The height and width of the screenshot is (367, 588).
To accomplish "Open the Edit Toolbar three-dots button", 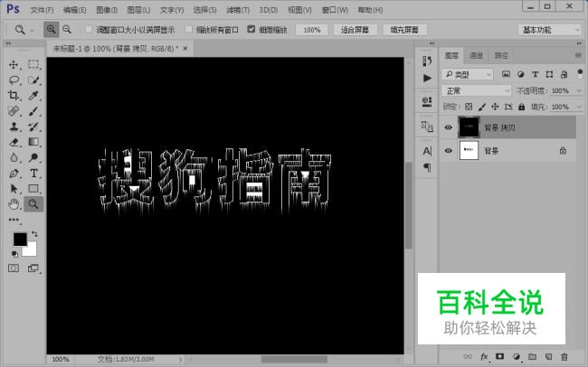I will point(14,220).
